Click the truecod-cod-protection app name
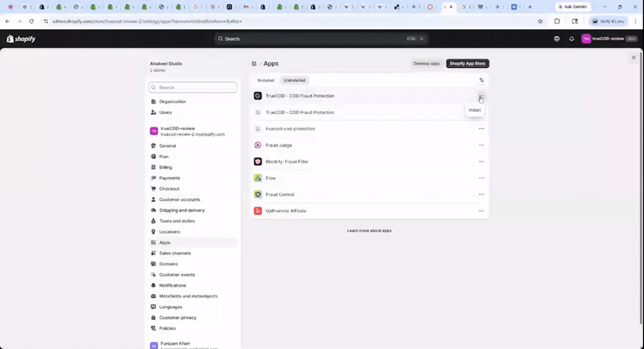644x349 pixels. [x=290, y=129]
